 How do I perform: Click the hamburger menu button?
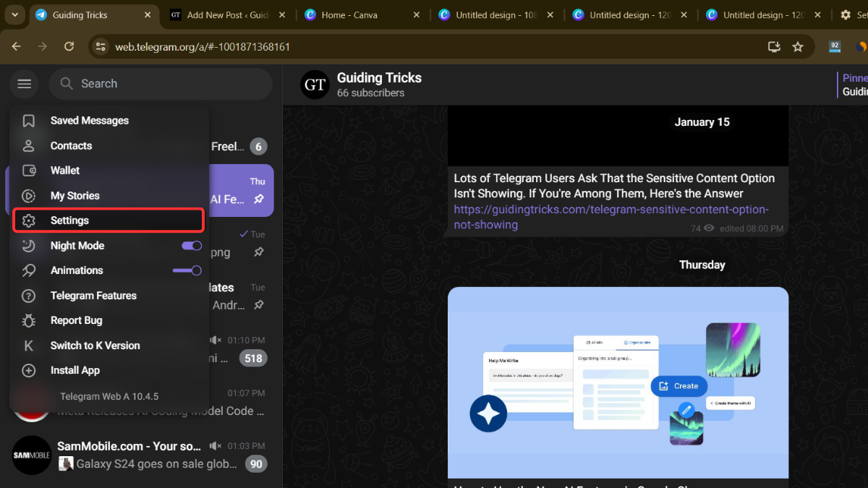24,84
